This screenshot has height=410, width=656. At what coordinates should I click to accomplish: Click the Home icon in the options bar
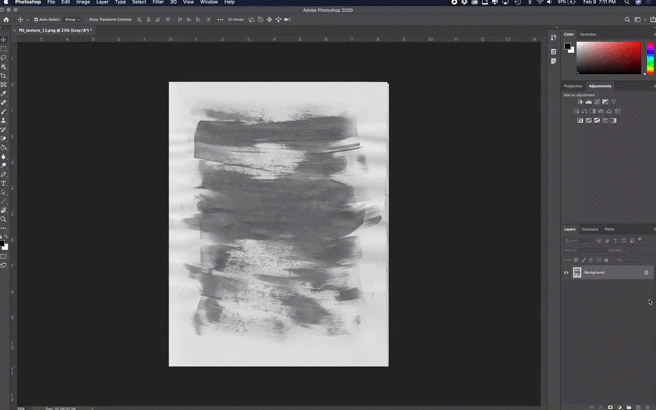coord(6,20)
